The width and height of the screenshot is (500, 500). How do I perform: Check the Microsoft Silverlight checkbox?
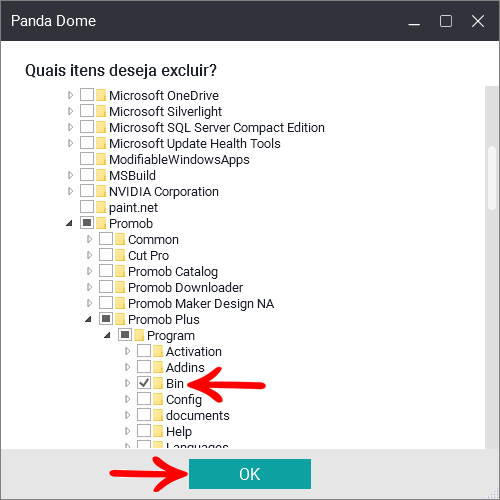point(87,111)
